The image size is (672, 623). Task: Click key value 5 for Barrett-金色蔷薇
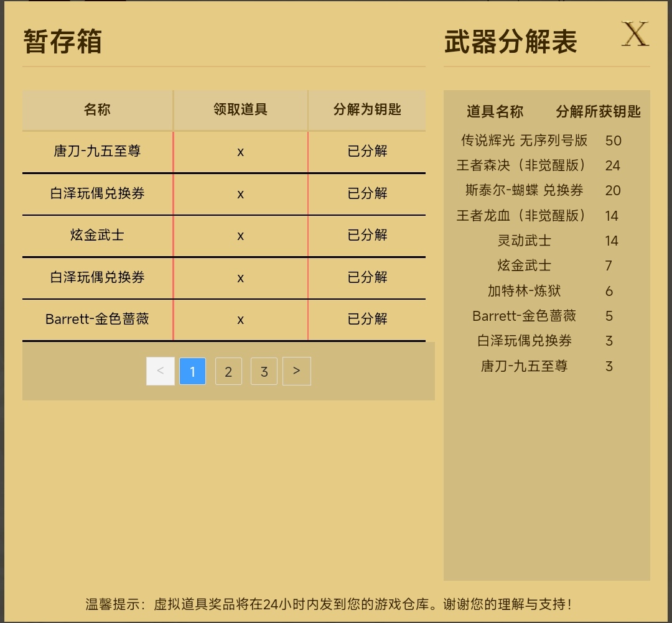[x=609, y=316]
